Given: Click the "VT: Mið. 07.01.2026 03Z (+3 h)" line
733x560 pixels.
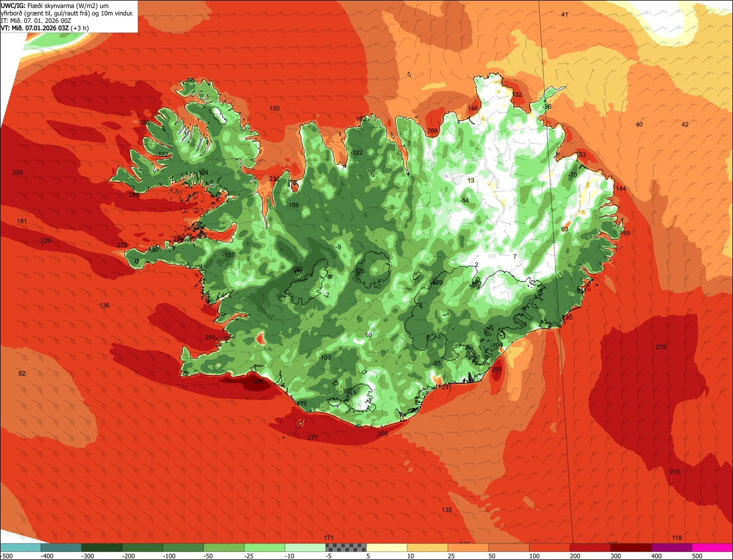Looking at the screenshot, I should click(45, 28).
